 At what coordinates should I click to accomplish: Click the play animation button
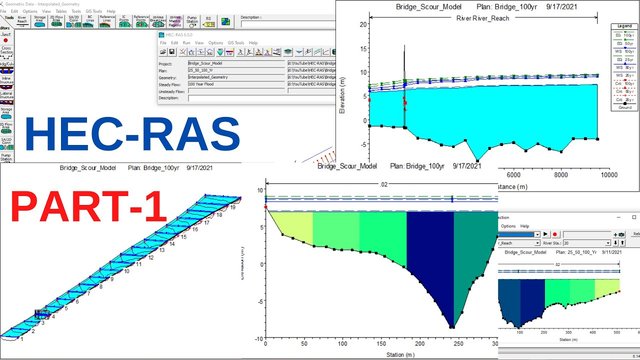[x=545, y=234]
